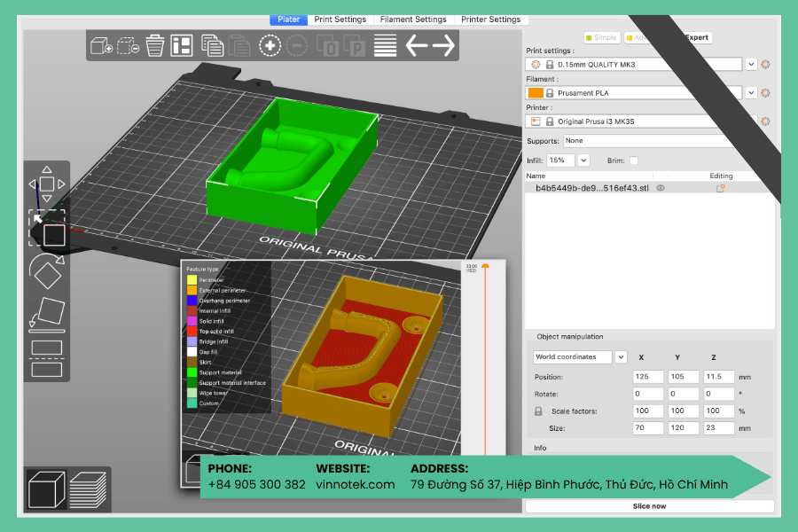Click the Rotate X field
Image resolution: width=798 pixels, height=532 pixels.
(648, 394)
